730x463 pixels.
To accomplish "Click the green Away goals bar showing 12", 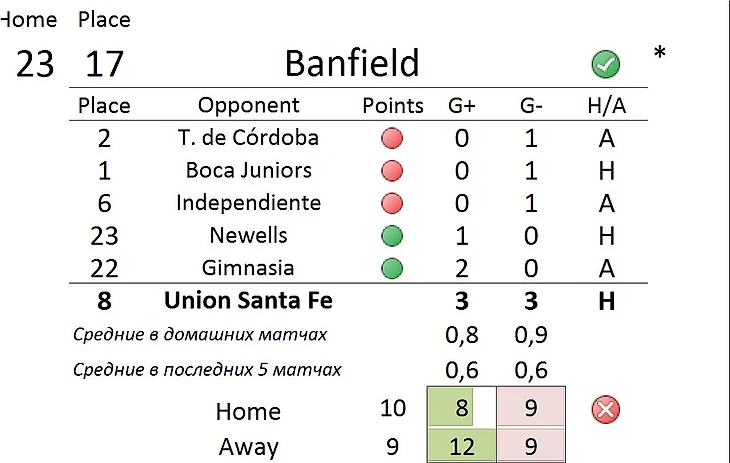I will (x=461, y=445).
